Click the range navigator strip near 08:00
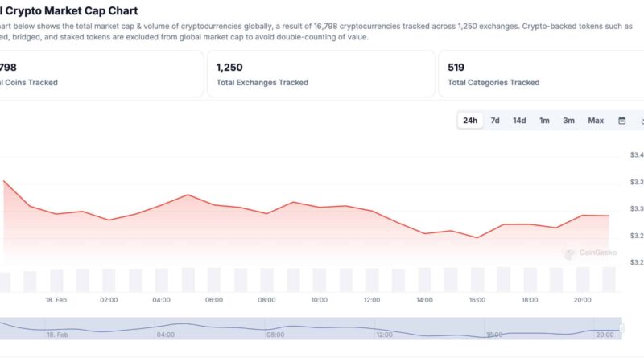 point(276,329)
